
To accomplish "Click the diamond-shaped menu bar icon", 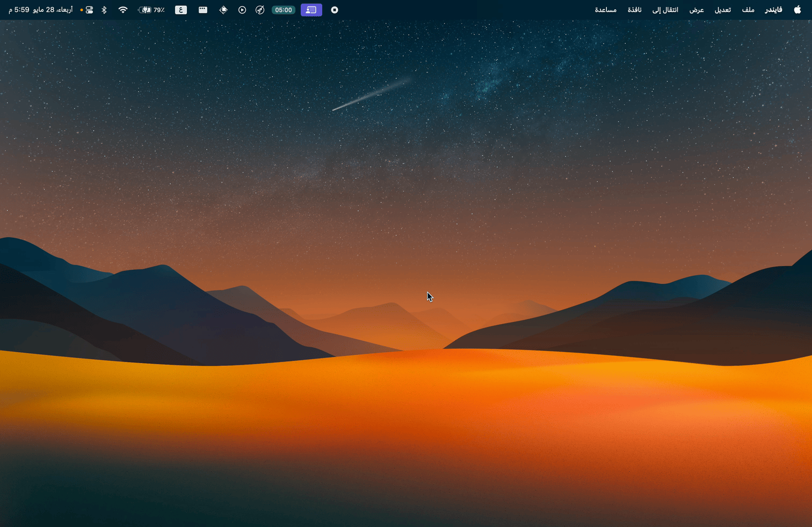I will [x=223, y=10].
